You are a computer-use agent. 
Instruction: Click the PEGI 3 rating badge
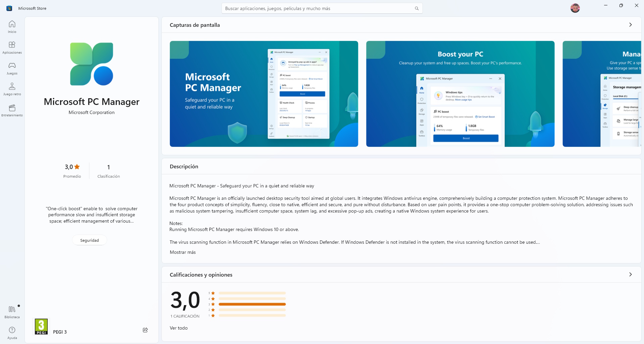pyautogui.click(x=41, y=327)
